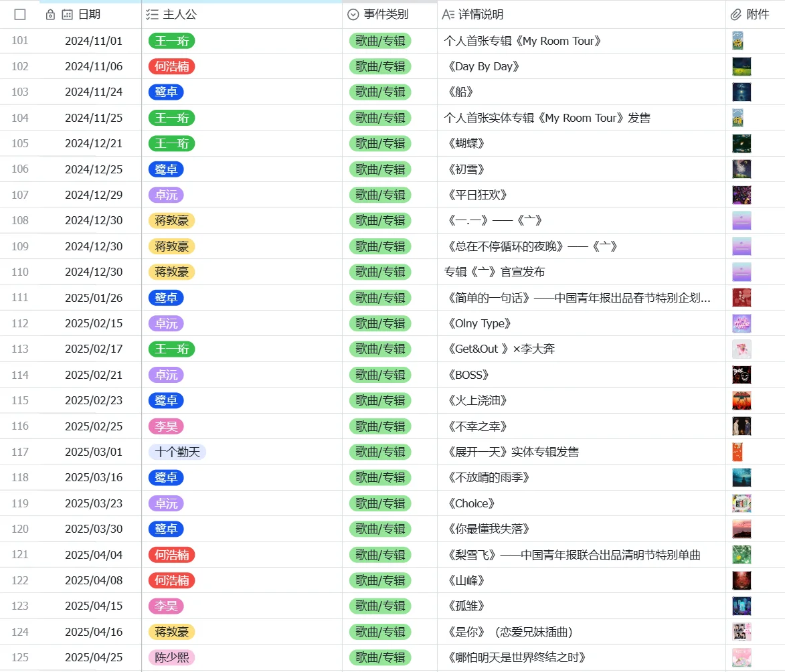785x672 pixels.
Task: Open attachment thumbnail in row 104
Action: click(737, 118)
